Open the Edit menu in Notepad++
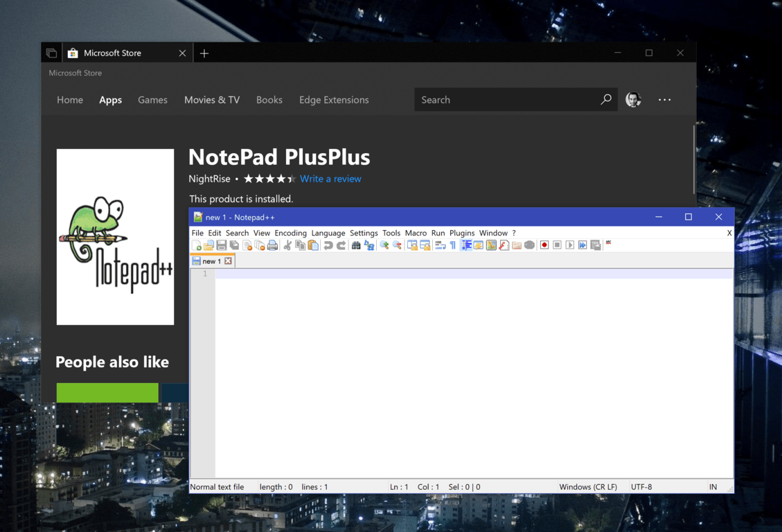The image size is (782, 532). coord(215,233)
